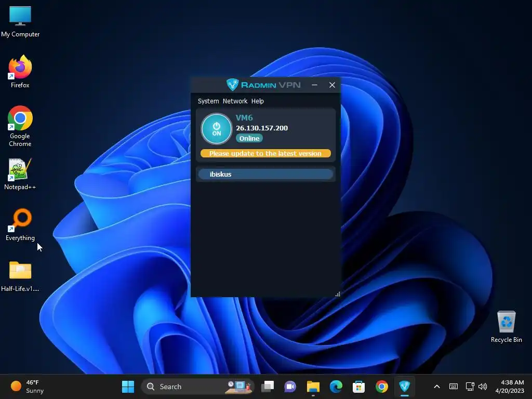This screenshot has width=532, height=399.
Task: Click the update to latest version banner
Action: pyautogui.click(x=265, y=153)
